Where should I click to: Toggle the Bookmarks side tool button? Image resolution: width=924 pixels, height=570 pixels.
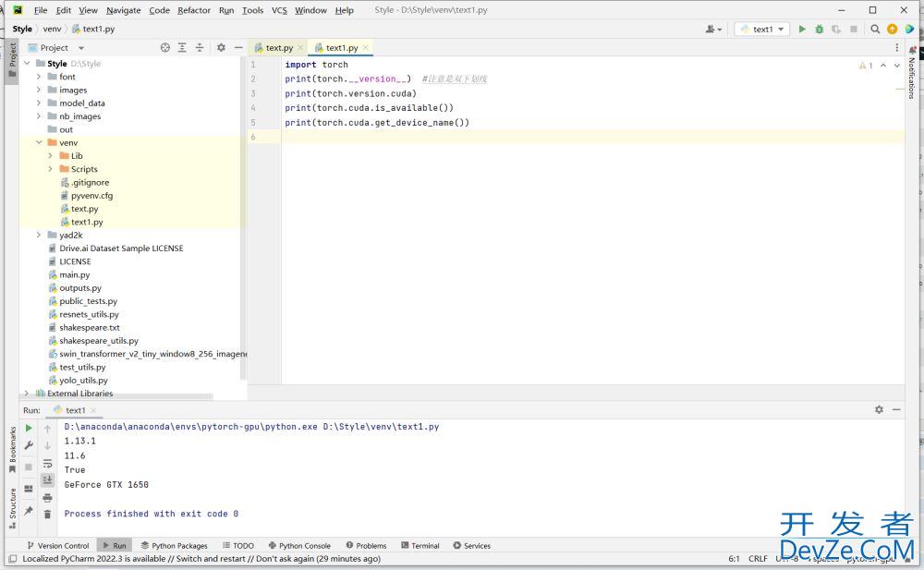12,449
